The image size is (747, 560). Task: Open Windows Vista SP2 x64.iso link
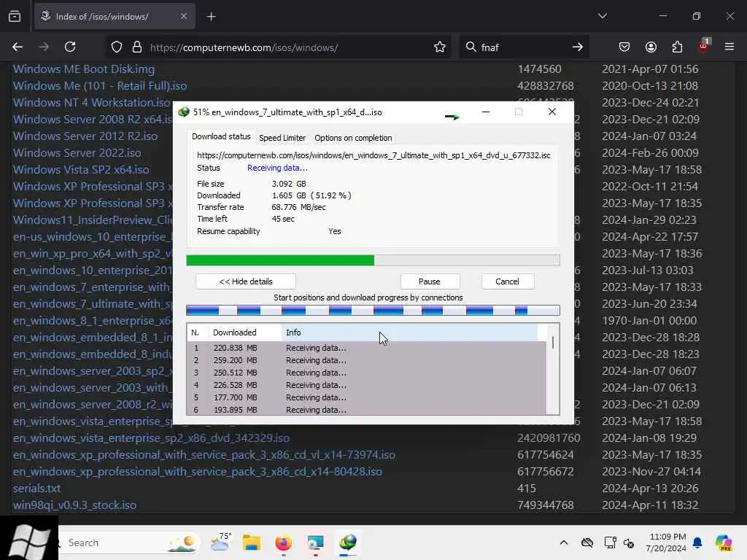point(81,169)
